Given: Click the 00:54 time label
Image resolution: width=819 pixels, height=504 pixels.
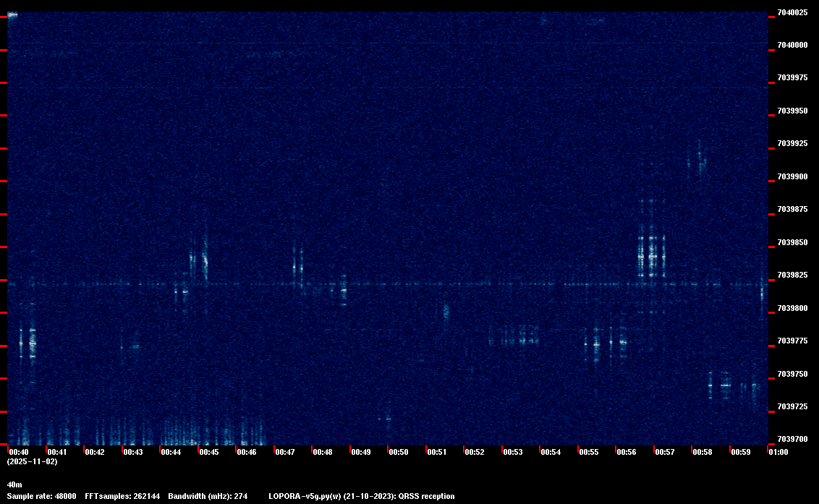Looking at the screenshot, I should pos(551,452).
